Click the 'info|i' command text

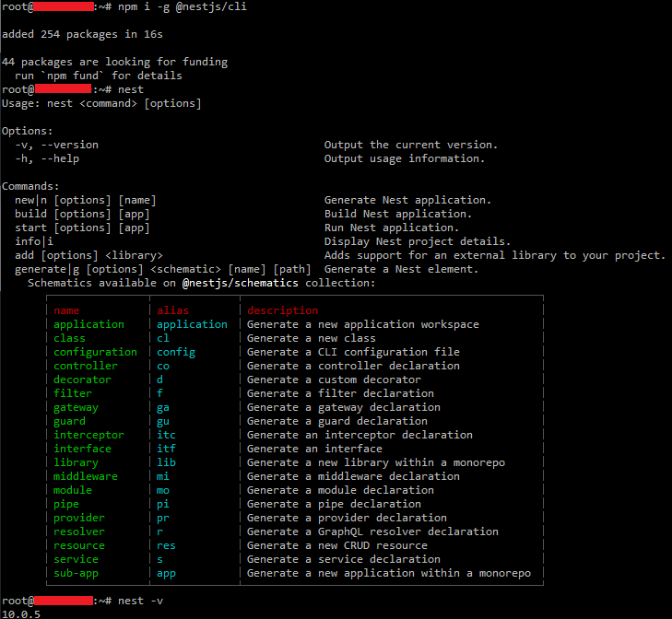click(34, 241)
